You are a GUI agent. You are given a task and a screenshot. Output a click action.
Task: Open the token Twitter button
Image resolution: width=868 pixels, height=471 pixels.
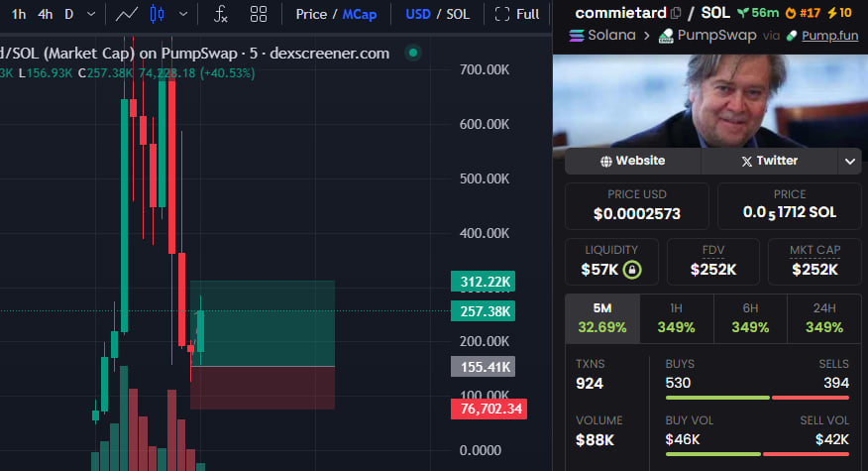pyautogui.click(x=770, y=161)
